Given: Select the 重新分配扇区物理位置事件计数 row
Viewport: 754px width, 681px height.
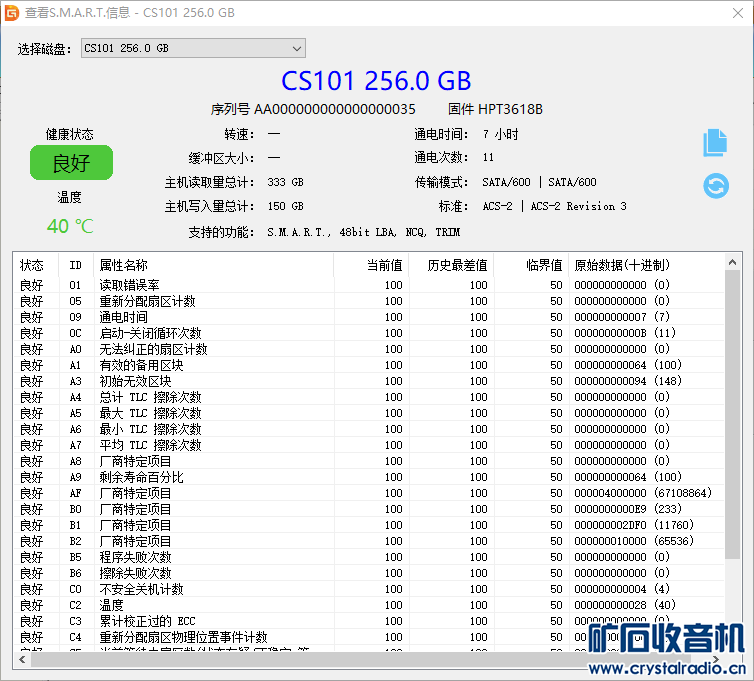Looking at the screenshot, I should pyautogui.click(x=368, y=637).
